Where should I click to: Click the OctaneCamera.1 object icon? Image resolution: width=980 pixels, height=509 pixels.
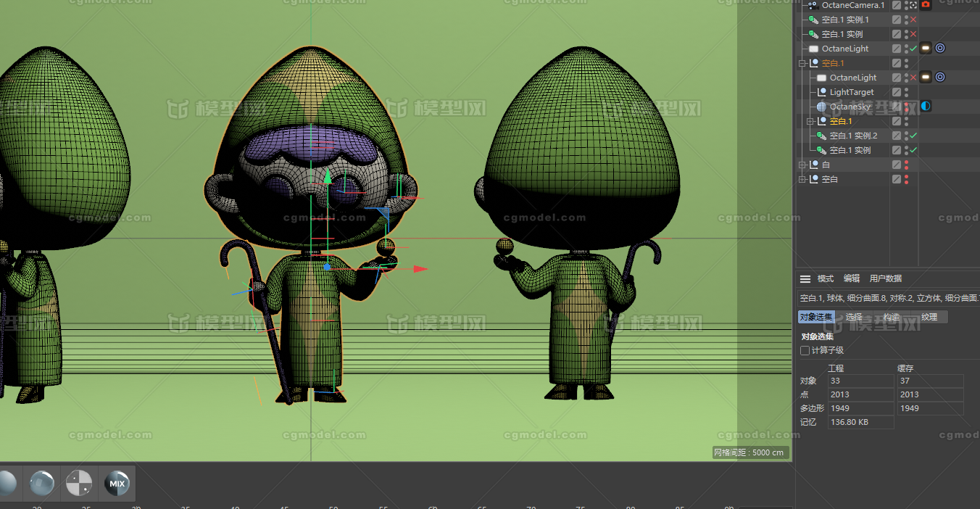pos(813,5)
